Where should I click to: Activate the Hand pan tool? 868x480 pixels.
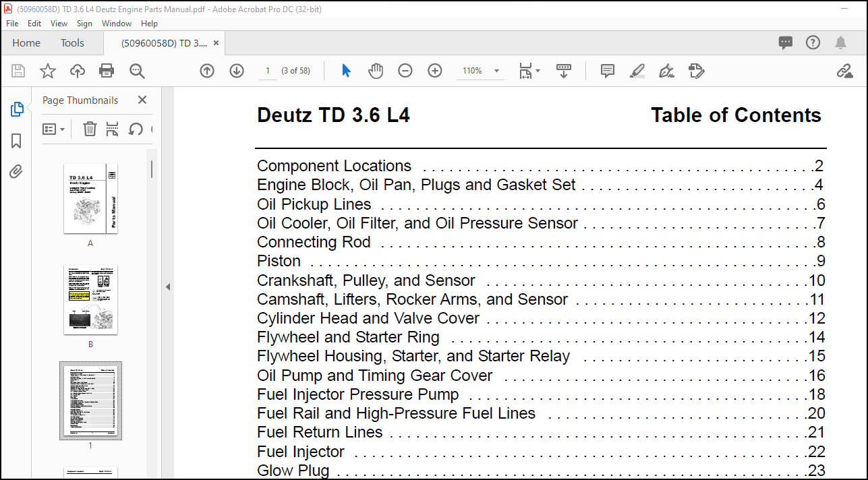(376, 71)
